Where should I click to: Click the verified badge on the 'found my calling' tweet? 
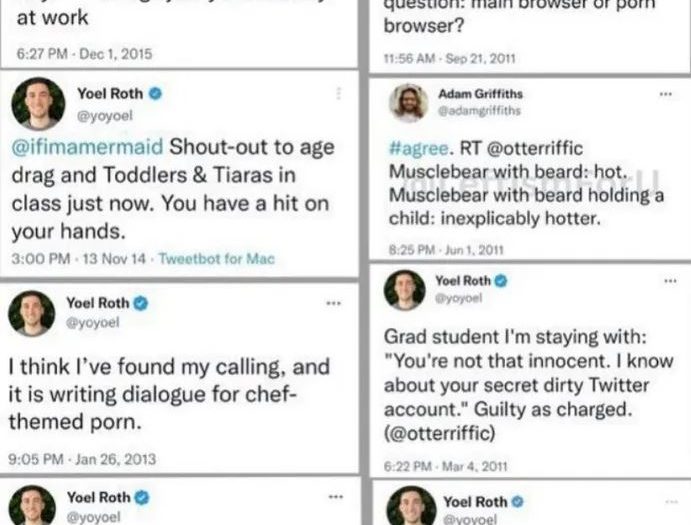point(141,303)
